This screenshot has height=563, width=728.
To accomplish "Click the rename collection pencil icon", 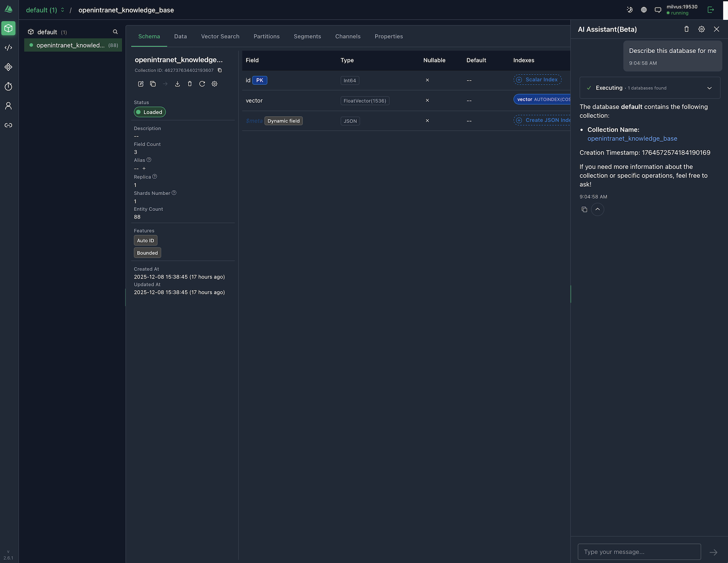I will point(141,84).
